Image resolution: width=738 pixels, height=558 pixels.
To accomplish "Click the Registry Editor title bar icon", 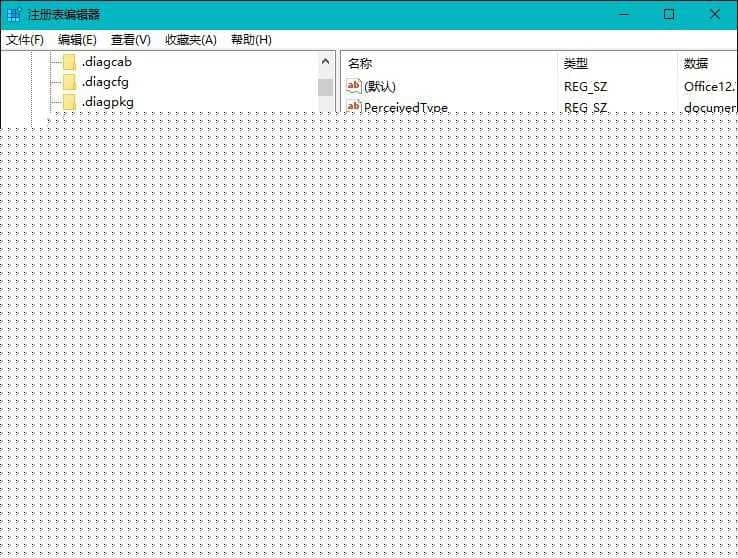I will point(14,15).
